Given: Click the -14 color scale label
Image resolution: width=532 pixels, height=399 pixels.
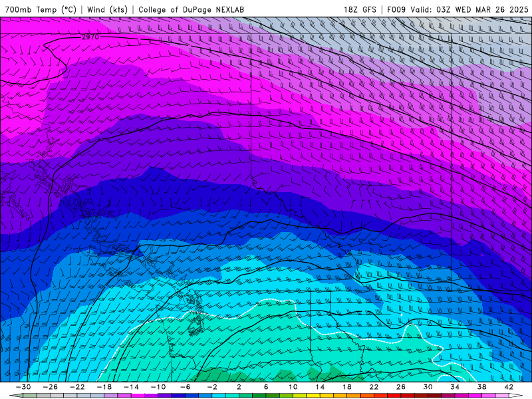Looking at the screenshot, I should tap(131, 387).
